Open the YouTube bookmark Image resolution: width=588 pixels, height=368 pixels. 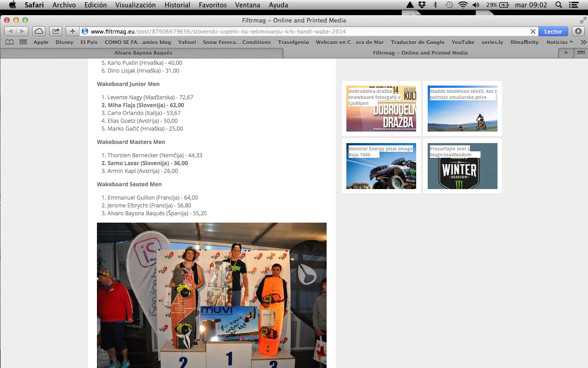463,42
